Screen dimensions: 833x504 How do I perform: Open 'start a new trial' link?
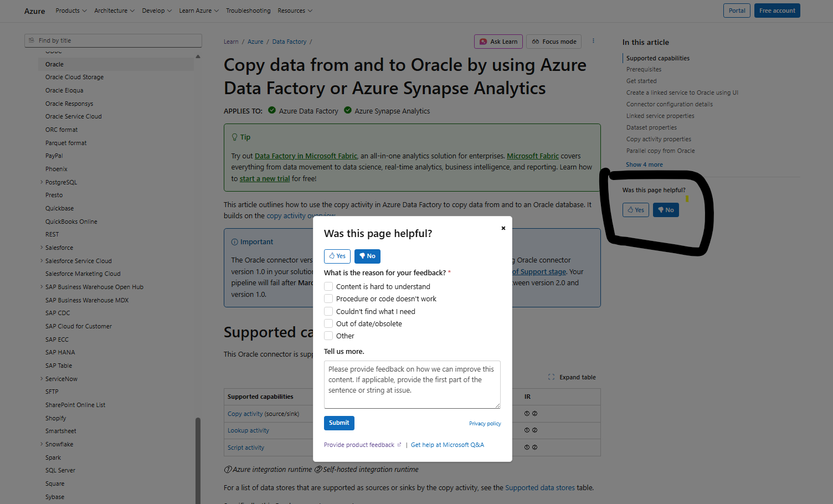(x=265, y=179)
